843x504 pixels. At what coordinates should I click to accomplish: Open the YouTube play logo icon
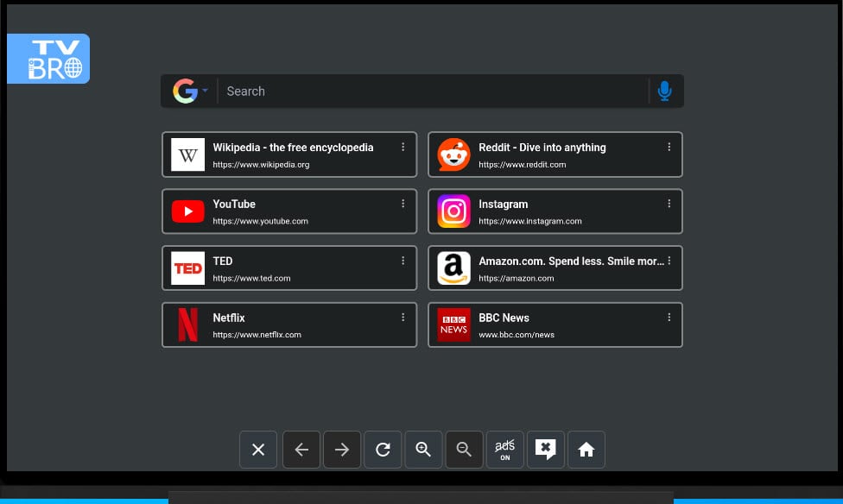pyautogui.click(x=187, y=211)
